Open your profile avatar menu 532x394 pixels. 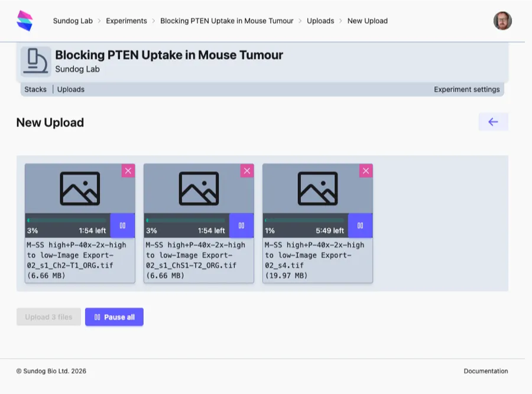[502, 20]
